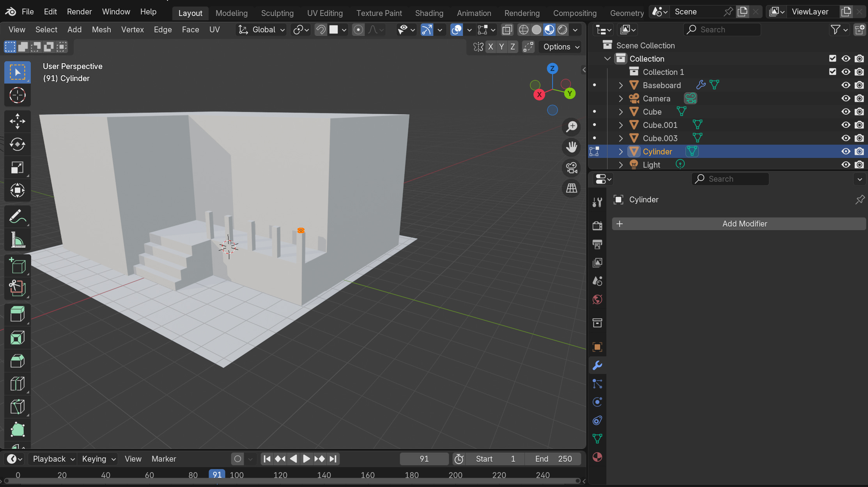
Task: Click the End frame 250 field
Action: click(x=553, y=459)
